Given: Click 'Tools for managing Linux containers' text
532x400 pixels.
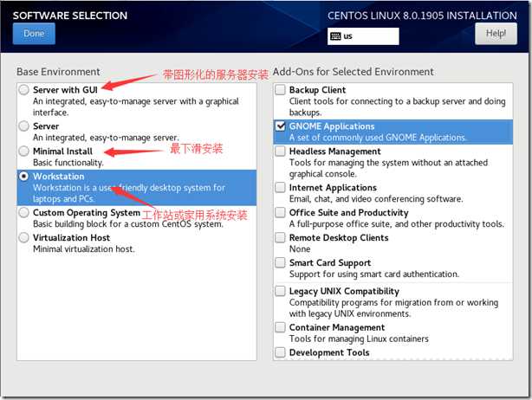Looking at the screenshot, I should click(359, 339).
